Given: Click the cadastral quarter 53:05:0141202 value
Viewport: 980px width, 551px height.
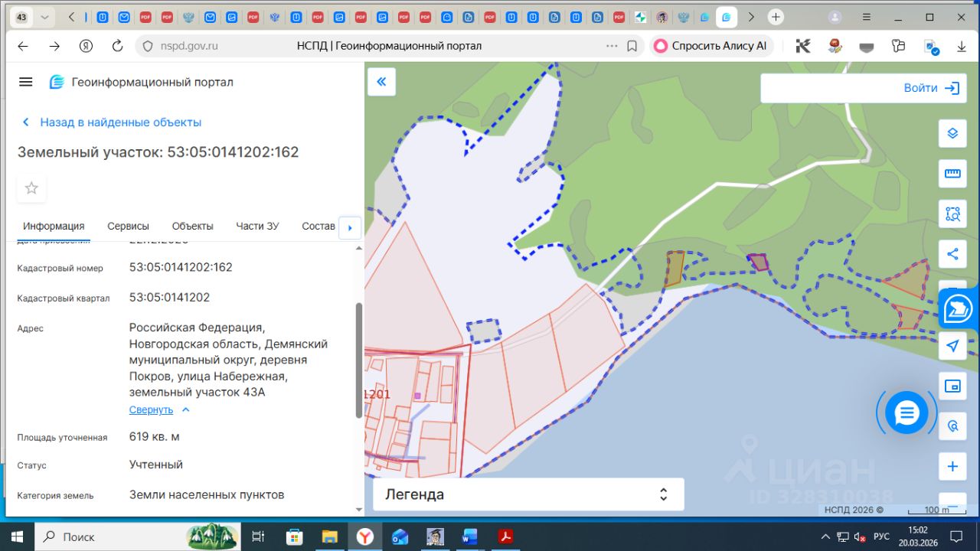Looking at the screenshot, I should (x=169, y=298).
